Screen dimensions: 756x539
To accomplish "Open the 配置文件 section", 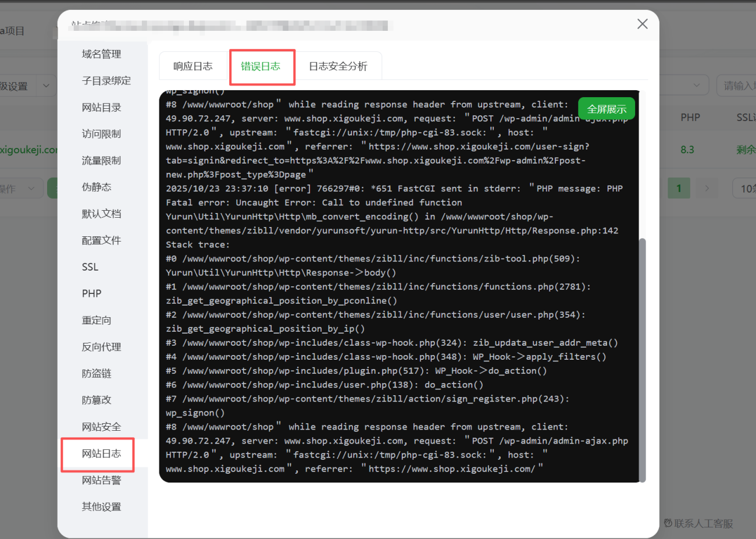I will tap(101, 240).
